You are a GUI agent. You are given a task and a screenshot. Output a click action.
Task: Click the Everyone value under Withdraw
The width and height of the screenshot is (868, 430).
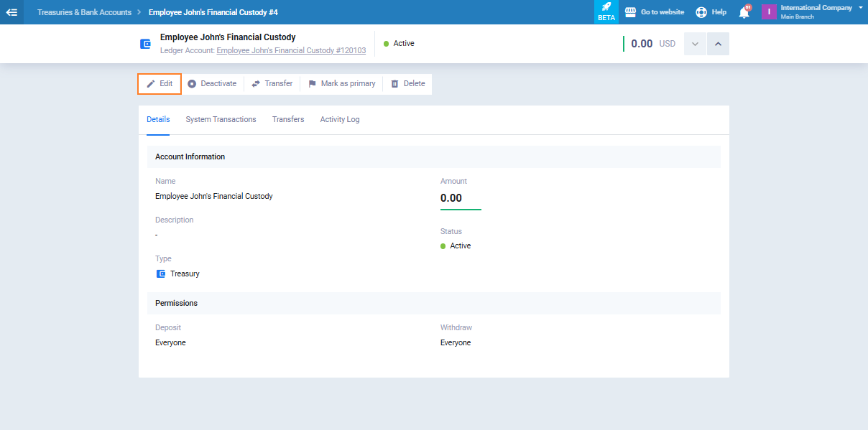[456, 342]
